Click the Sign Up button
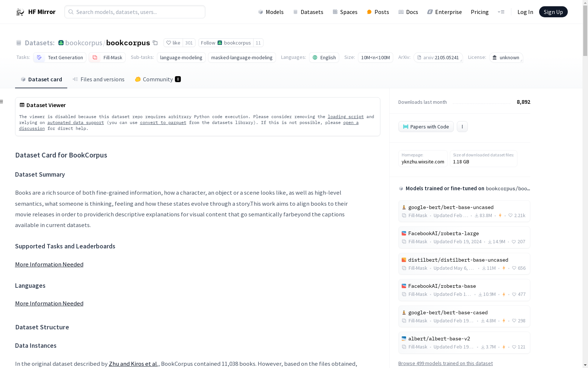The height and width of the screenshot is (368, 588). point(553,12)
